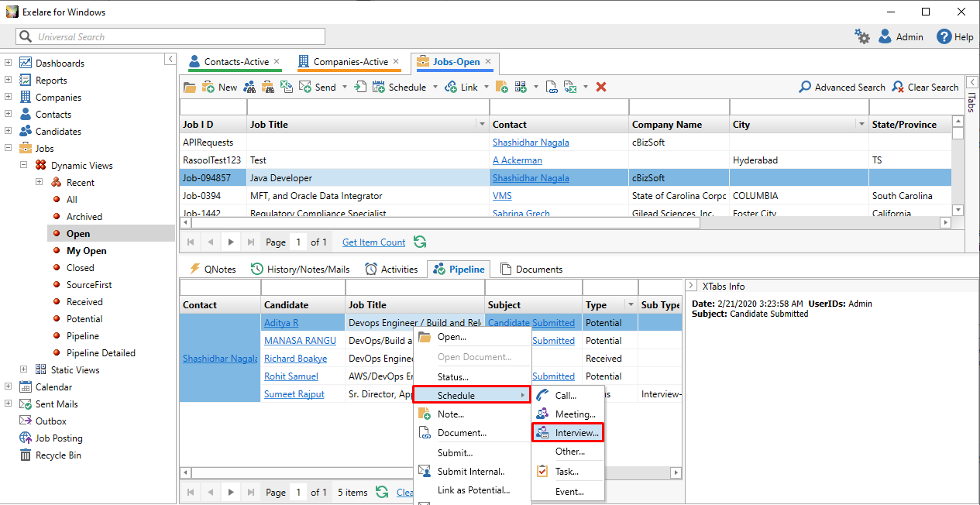
Task: Open the City column filter dropdown
Action: point(861,125)
